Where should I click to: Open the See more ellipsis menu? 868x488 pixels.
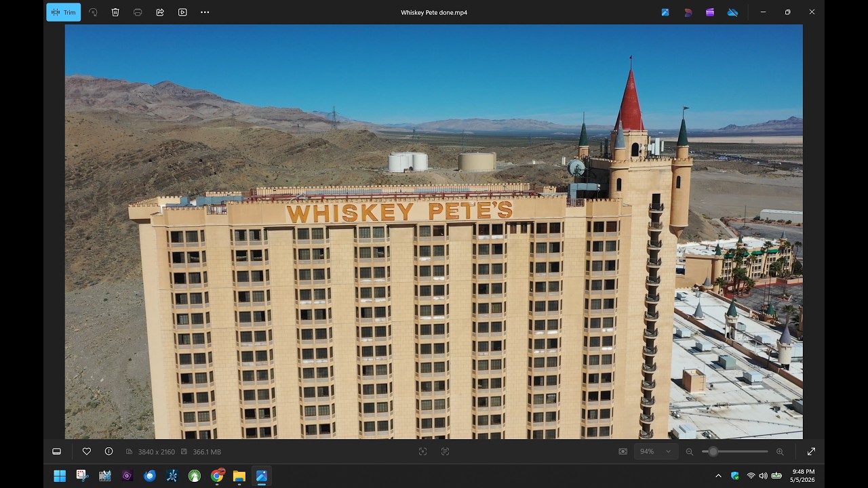point(205,12)
